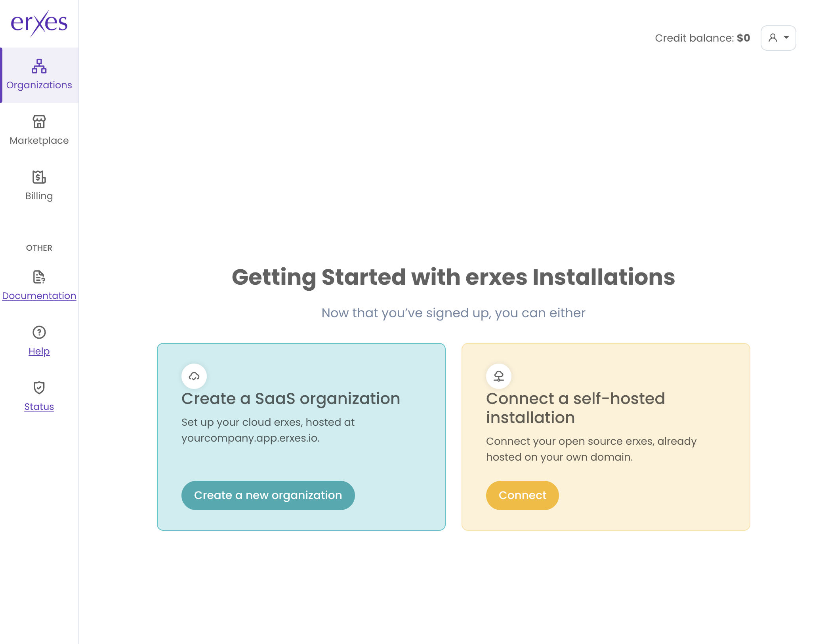Click 'Now that you've signed up' subtitle

coord(453,313)
